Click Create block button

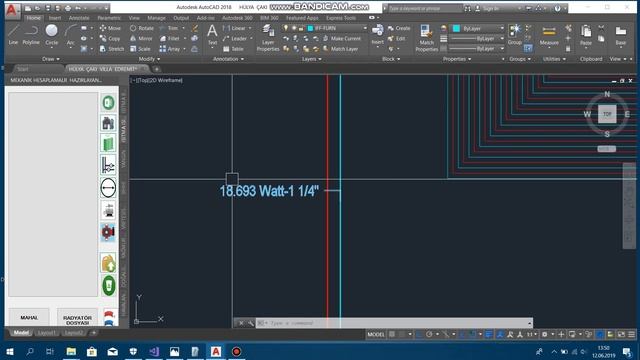[399, 28]
